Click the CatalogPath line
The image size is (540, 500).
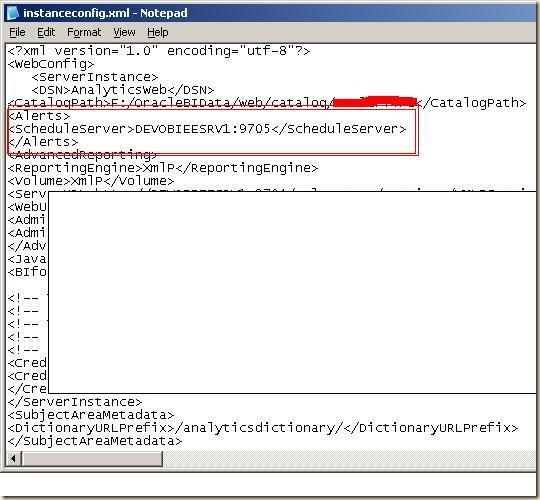267,103
